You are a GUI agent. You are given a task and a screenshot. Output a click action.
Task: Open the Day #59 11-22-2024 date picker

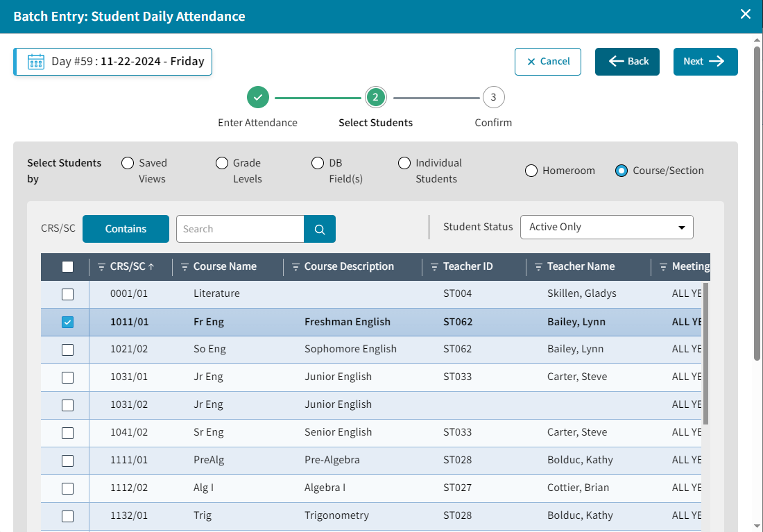coord(113,62)
